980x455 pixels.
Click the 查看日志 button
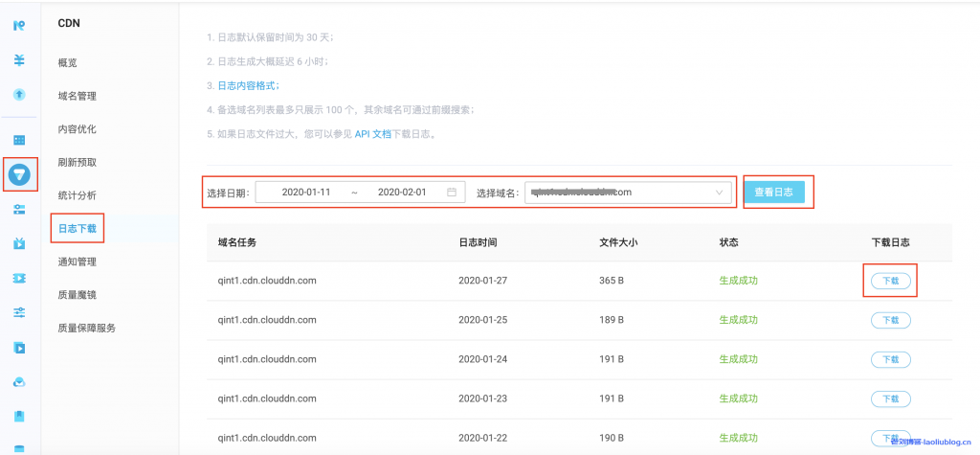[774, 193]
